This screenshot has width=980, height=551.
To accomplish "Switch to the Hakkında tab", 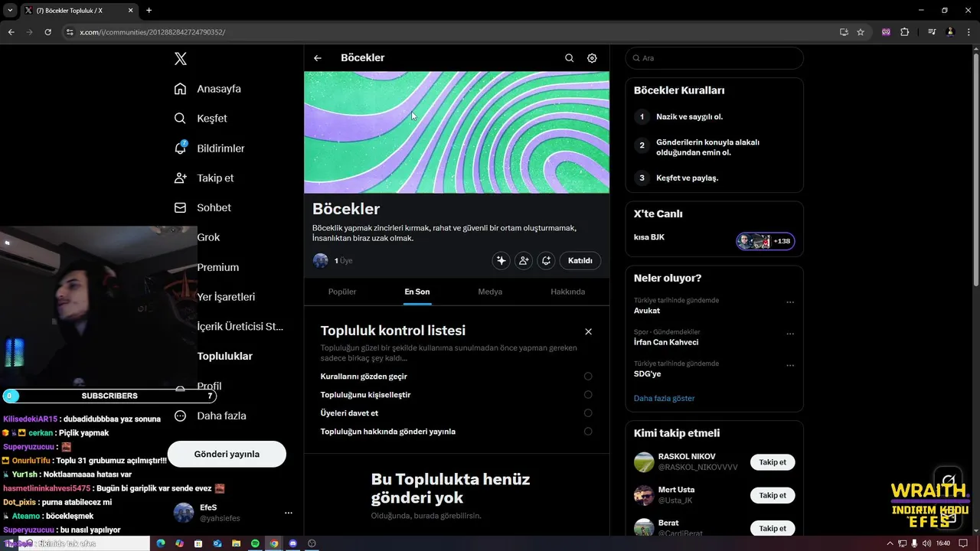I will 568,292.
